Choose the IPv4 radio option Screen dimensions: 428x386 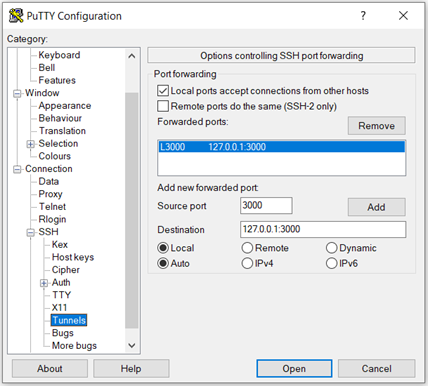[x=247, y=263]
